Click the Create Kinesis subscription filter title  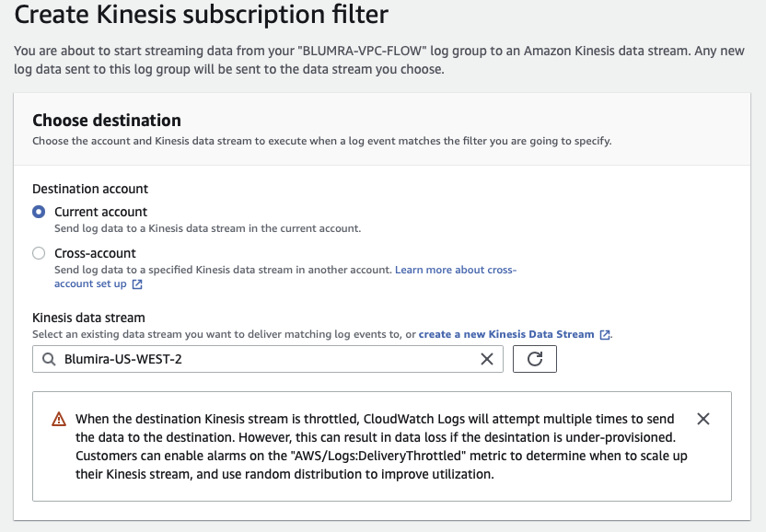[201, 14]
